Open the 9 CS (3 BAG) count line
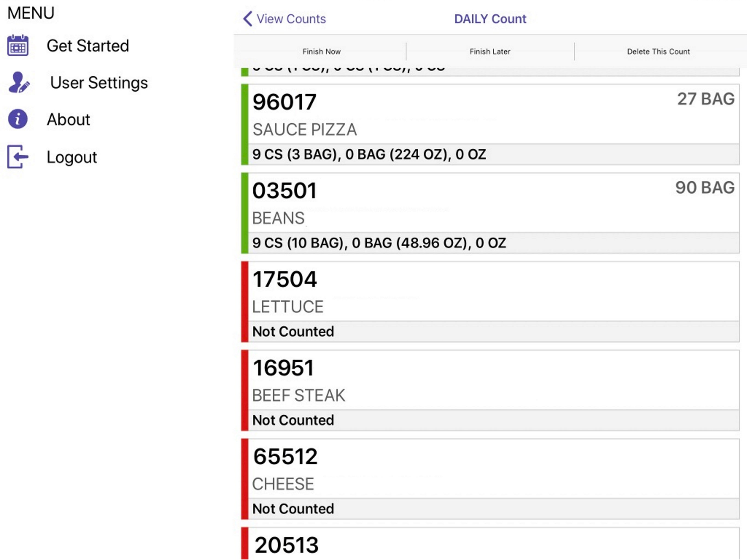This screenshot has width=747, height=560. click(x=494, y=154)
